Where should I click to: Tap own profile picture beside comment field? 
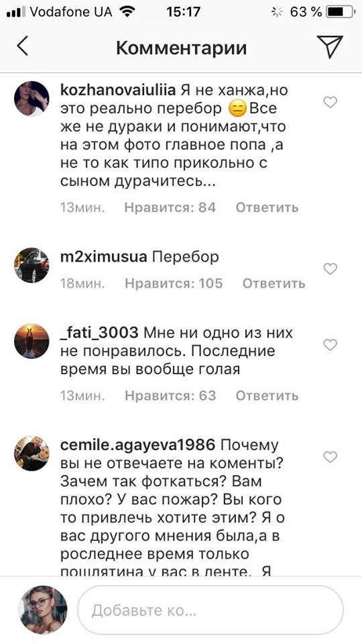[x=43, y=610]
